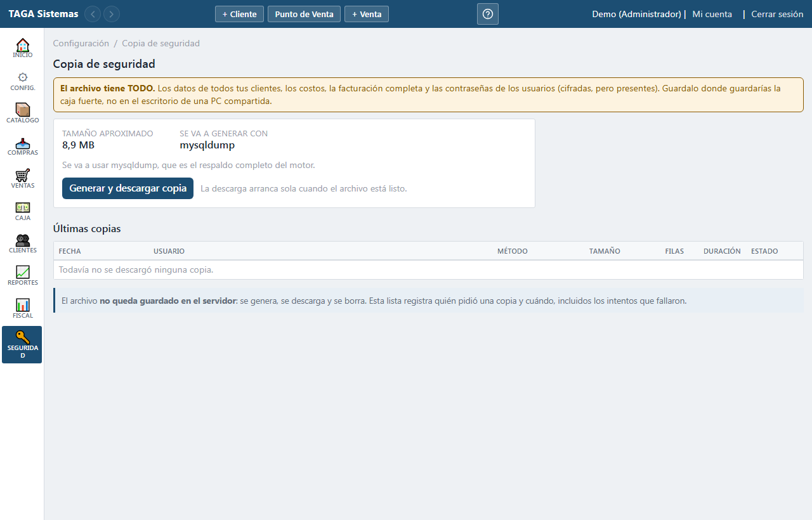Click the back navigation arrow

pos(93,14)
